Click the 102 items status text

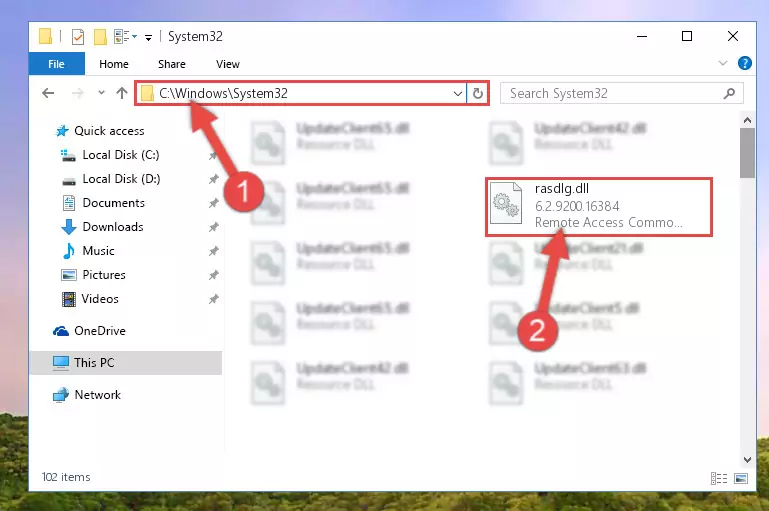tap(66, 477)
